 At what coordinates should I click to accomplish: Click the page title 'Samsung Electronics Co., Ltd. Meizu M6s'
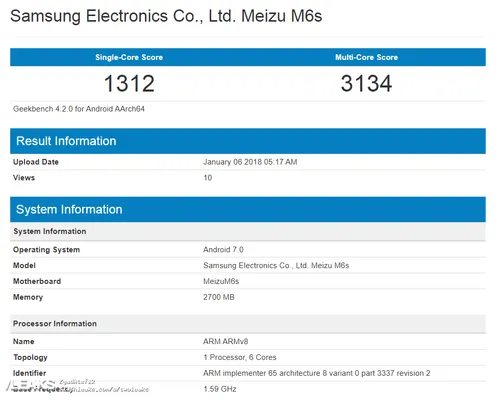click(x=166, y=16)
